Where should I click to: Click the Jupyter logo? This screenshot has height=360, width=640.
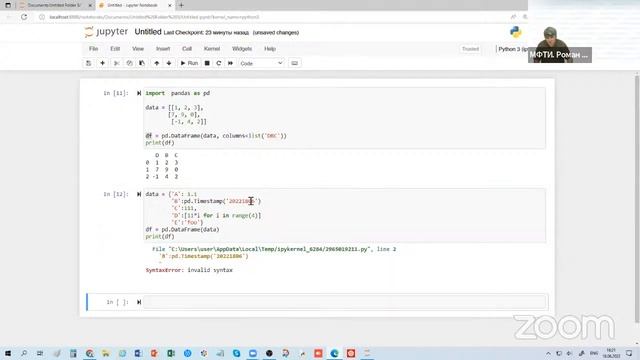[106, 32]
